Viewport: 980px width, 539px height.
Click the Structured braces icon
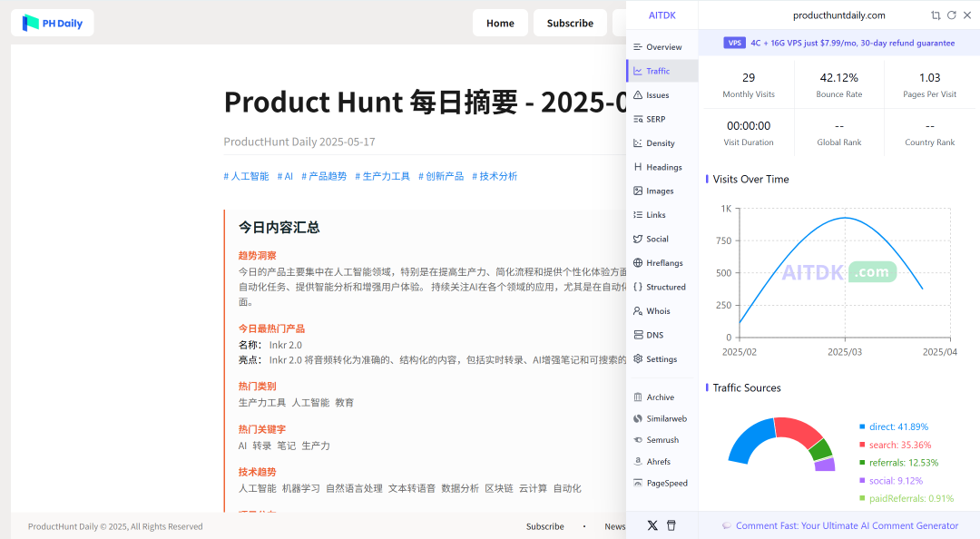(638, 287)
